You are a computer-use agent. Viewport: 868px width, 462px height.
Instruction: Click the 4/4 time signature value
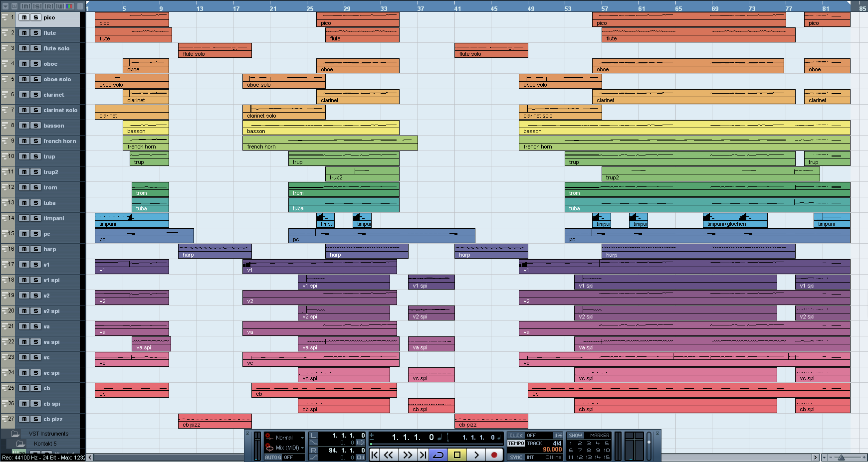(x=557, y=443)
